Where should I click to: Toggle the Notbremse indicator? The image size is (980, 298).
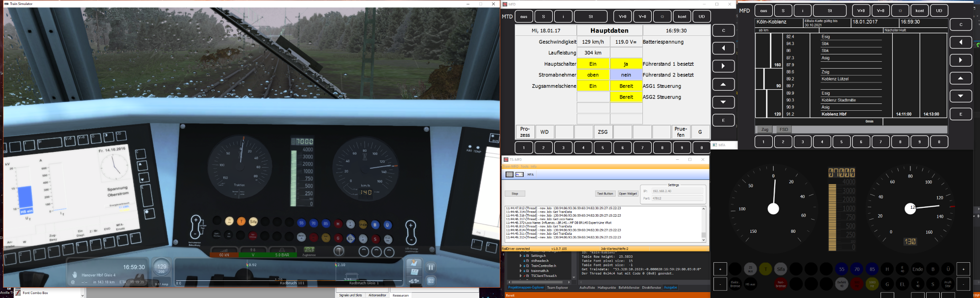781,284
